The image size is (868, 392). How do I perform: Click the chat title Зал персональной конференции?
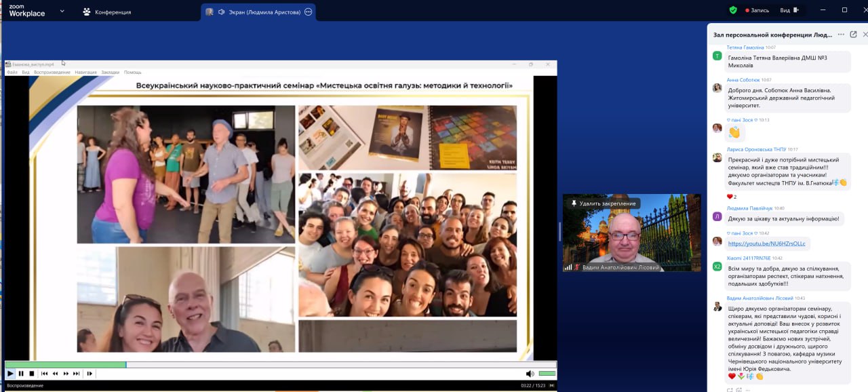pos(772,34)
